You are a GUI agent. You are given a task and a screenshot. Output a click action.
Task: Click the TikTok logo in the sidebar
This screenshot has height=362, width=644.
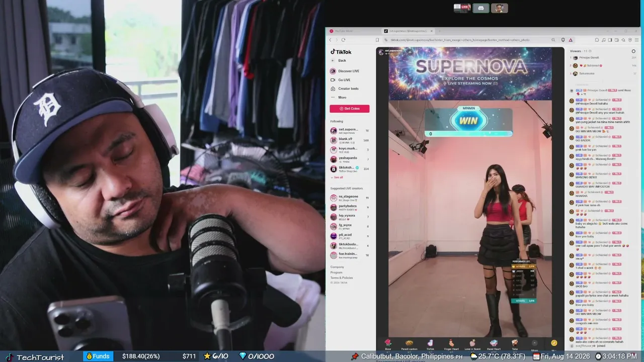pos(341,52)
